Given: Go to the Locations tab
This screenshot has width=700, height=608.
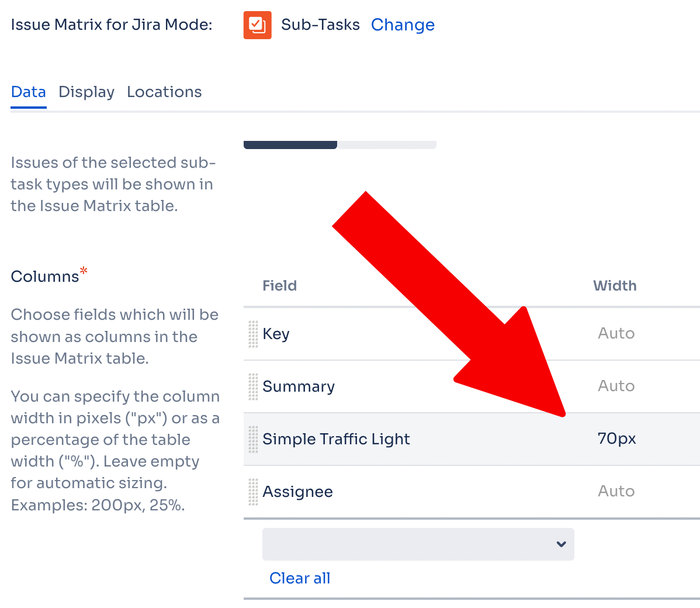Looking at the screenshot, I should (164, 92).
